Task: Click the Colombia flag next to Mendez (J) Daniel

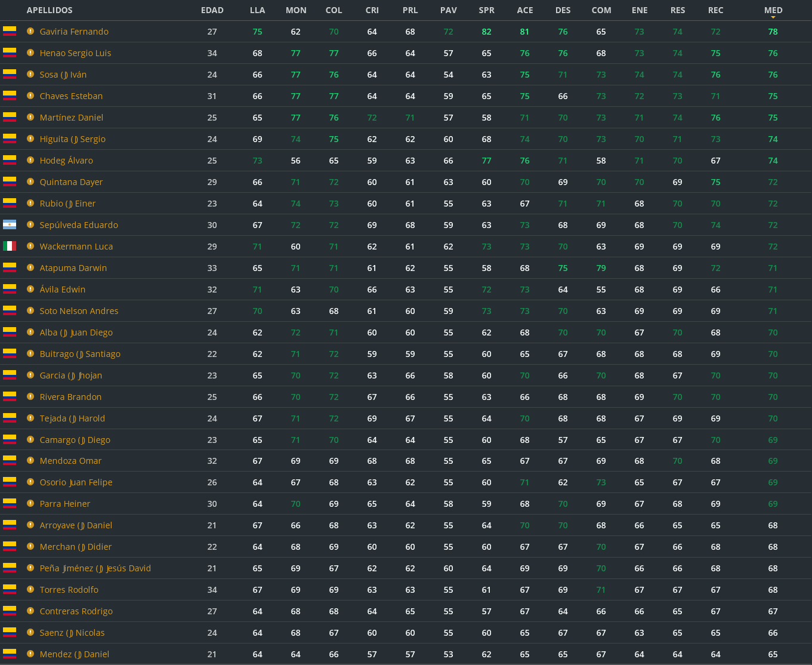Action: pos(10,654)
